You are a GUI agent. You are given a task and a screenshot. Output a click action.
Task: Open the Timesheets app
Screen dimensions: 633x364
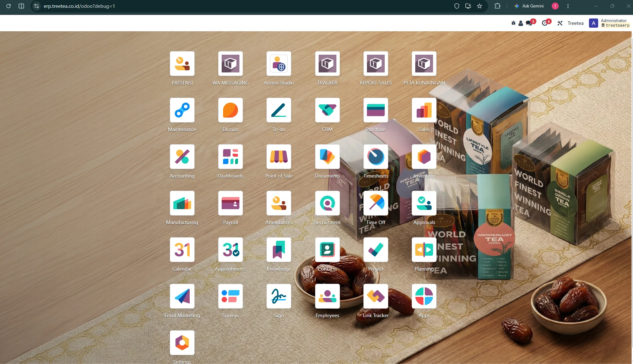376,157
